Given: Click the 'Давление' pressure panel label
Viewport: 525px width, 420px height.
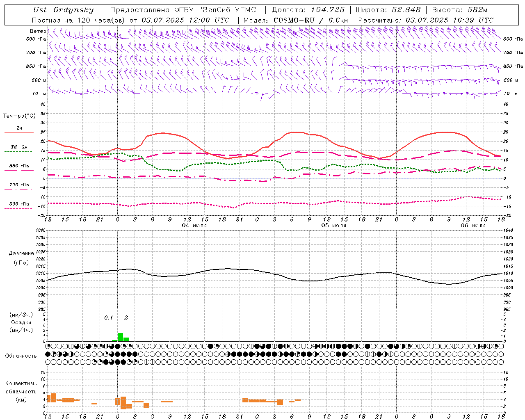Looking at the screenshot, I should pos(21,253).
